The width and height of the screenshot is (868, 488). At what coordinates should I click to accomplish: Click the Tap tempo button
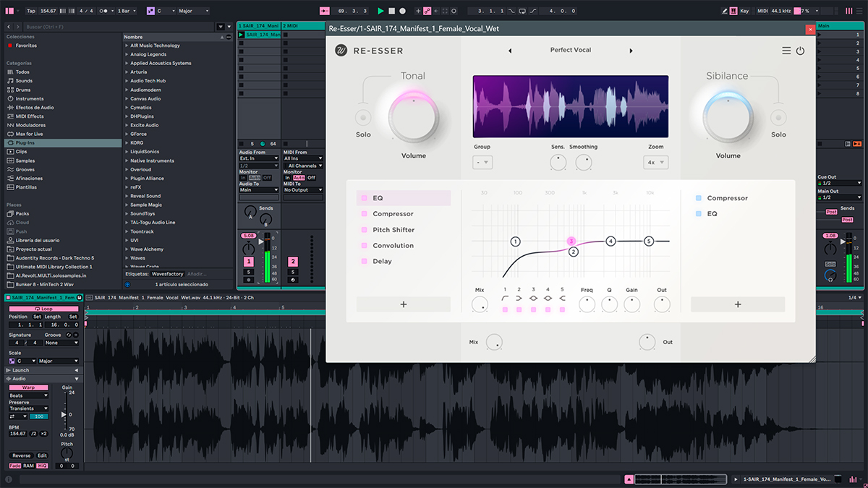point(30,11)
